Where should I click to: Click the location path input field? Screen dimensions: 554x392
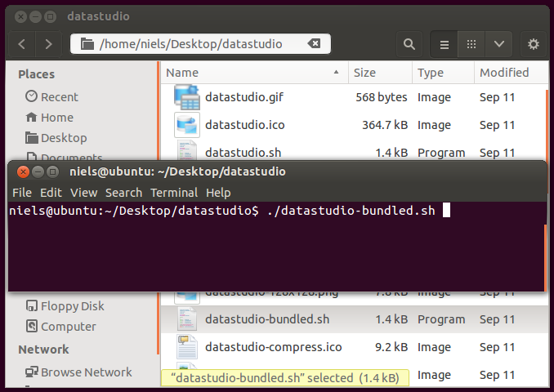click(196, 44)
